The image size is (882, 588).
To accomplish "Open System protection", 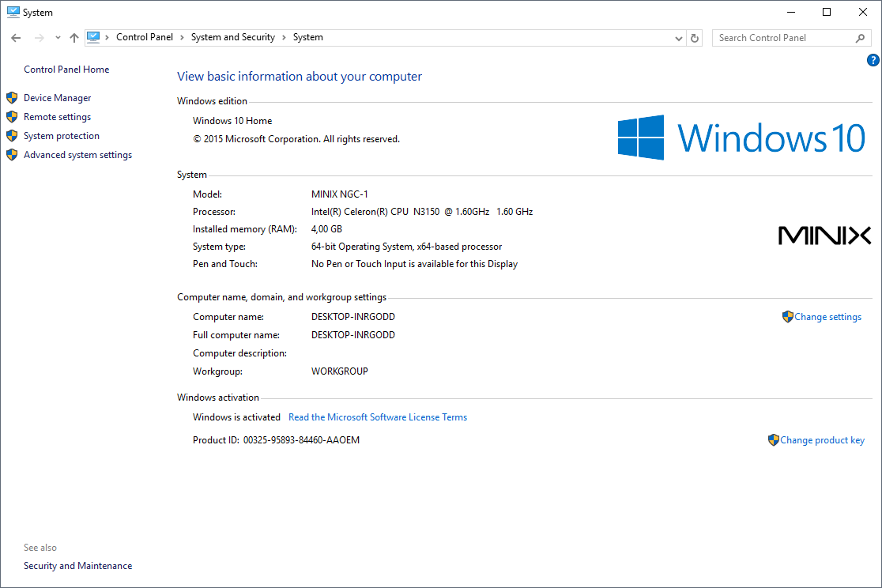I will pos(62,136).
